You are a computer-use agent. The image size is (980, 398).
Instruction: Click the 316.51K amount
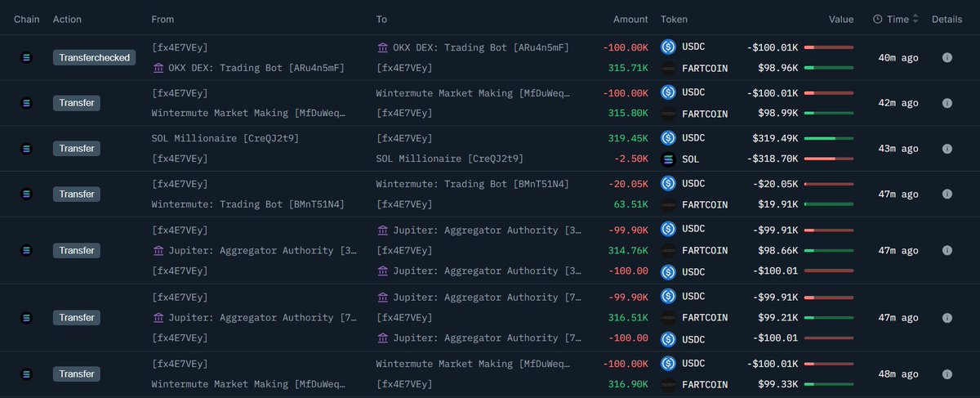click(x=629, y=317)
